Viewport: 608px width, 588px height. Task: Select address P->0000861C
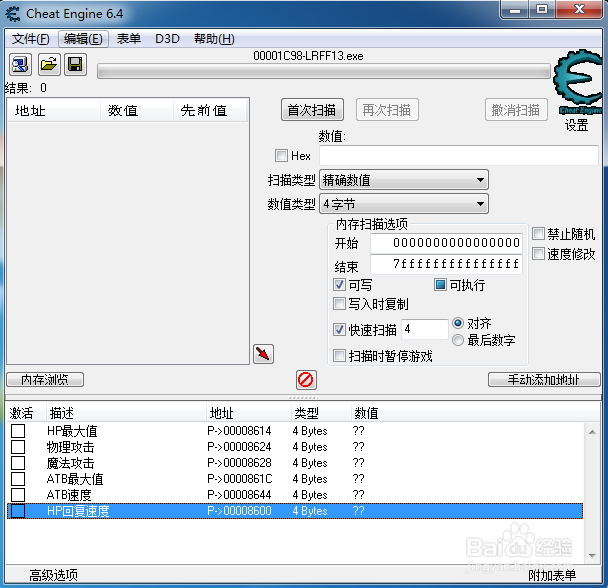[240, 479]
